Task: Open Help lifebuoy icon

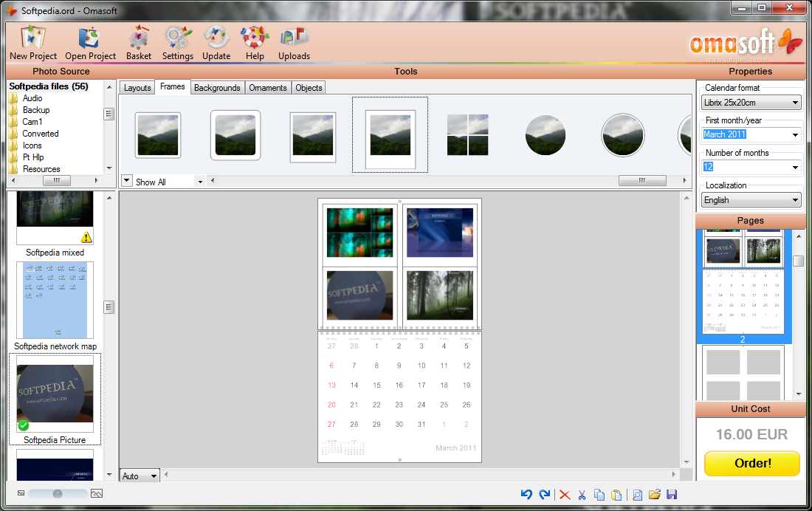Action: [x=255, y=44]
